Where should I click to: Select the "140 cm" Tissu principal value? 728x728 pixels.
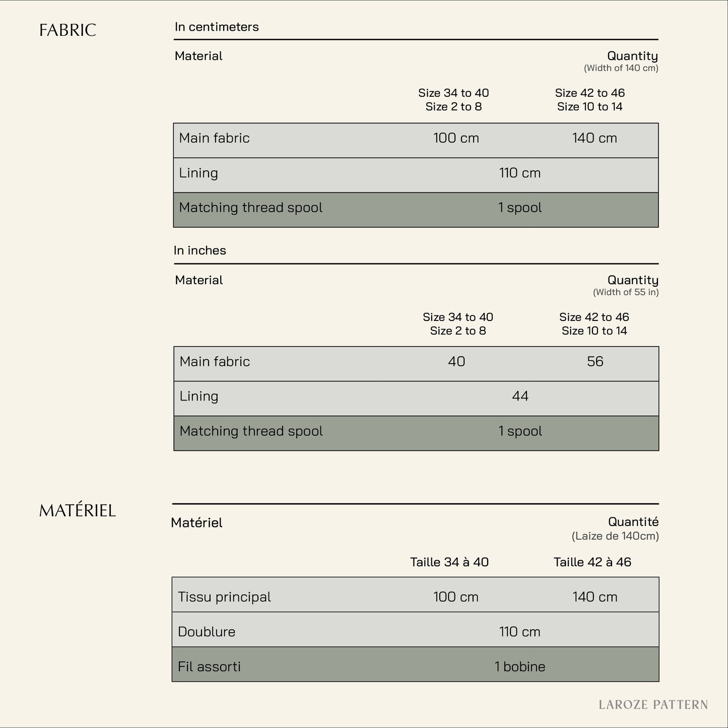(x=594, y=597)
